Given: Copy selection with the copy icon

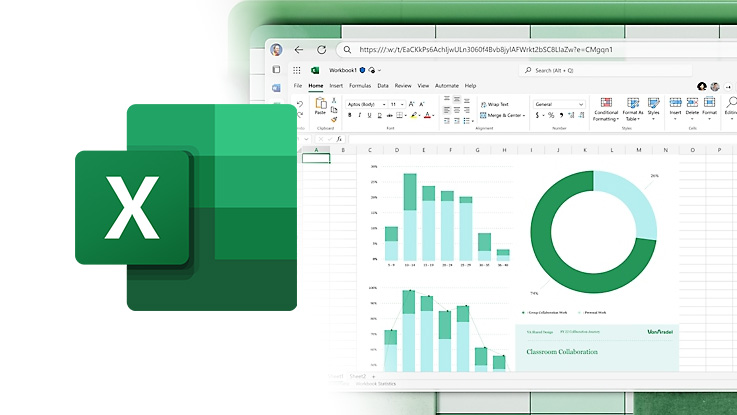Looking at the screenshot, I should coord(334,110).
